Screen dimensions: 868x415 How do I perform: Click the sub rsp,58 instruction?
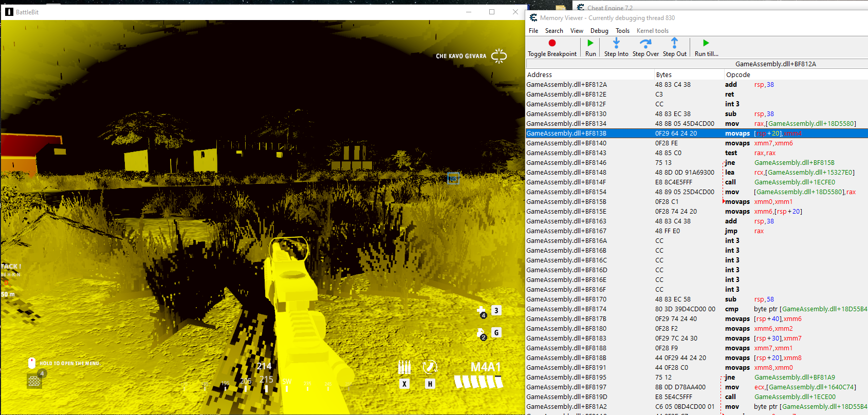749,299
